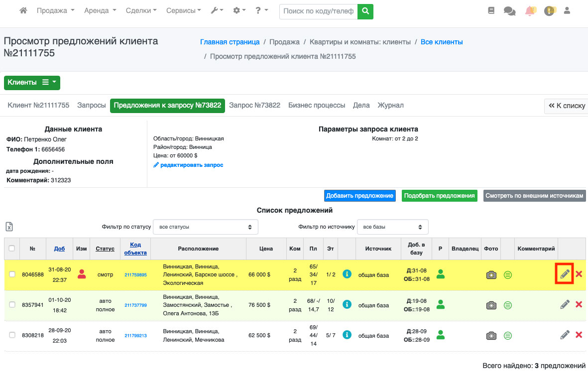The width and height of the screenshot is (588, 383).
Task: Click the home icon in navbar
Action: coord(23,10)
